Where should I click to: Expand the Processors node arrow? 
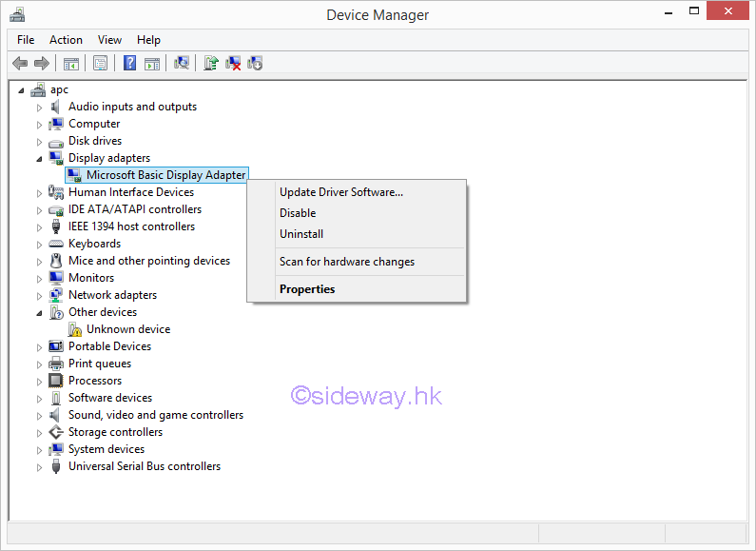point(39,381)
